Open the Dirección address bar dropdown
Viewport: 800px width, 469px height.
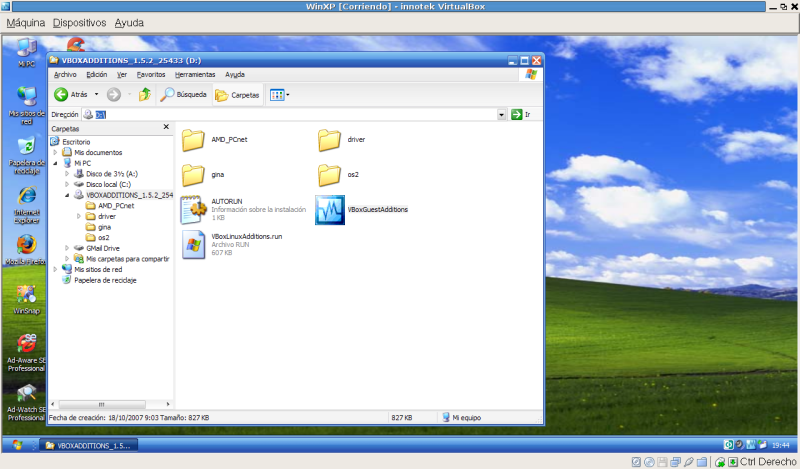(x=502, y=115)
